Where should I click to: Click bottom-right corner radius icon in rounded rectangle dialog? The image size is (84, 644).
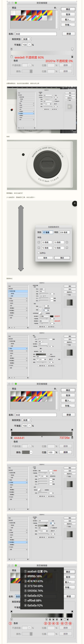pyautogui.click(x=67, y=248)
